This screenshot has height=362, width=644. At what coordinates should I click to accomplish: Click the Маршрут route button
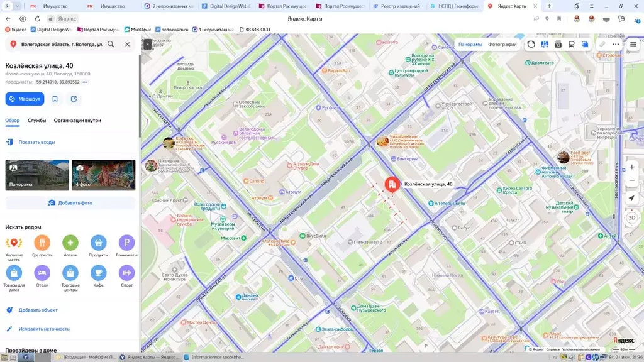[25, 99]
